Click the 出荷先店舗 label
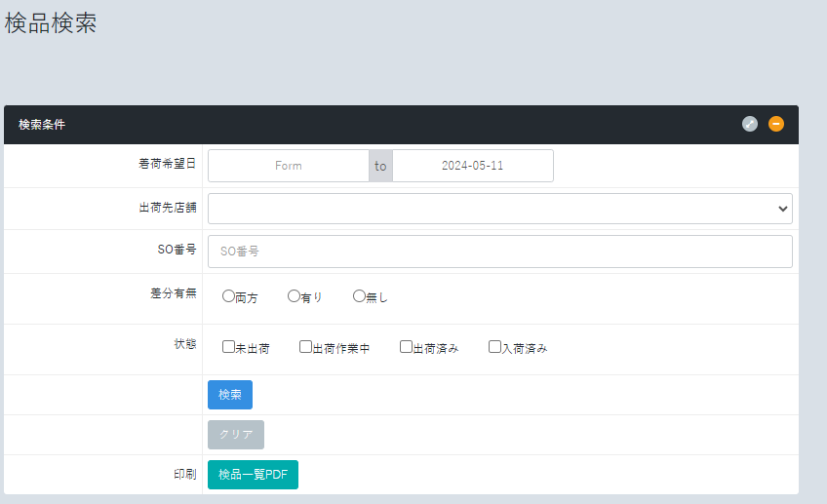Screen dimensions: 827x504 [167, 208]
